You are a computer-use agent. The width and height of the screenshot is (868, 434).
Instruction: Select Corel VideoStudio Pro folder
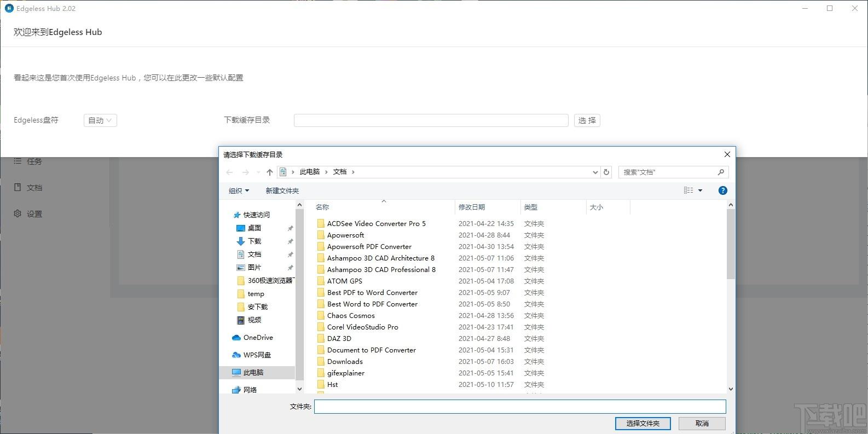coord(363,327)
